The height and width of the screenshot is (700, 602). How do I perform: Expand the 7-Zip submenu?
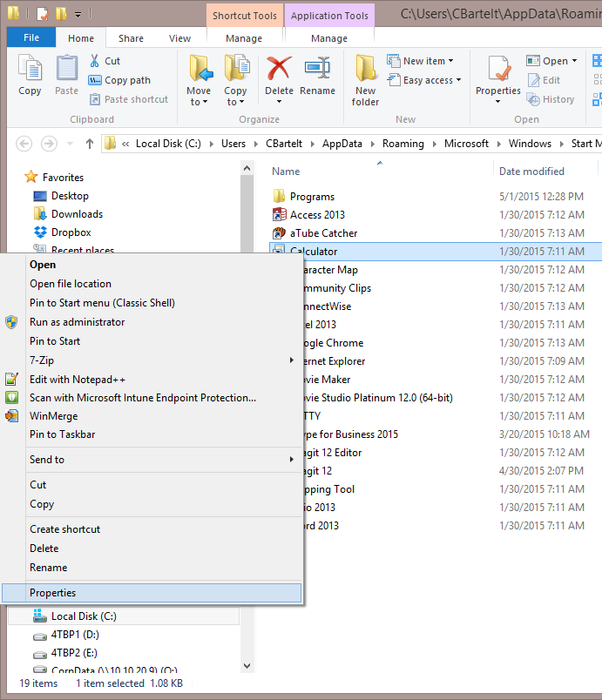click(x=292, y=360)
